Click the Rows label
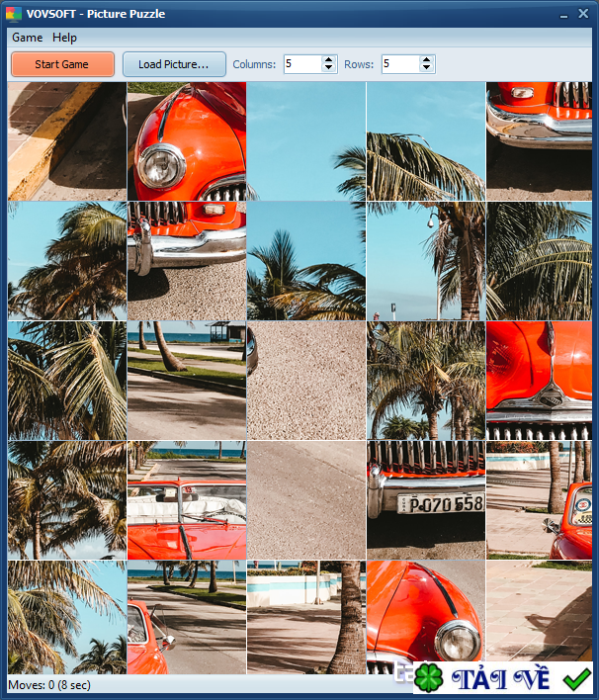The image size is (599, 700). pos(359,64)
